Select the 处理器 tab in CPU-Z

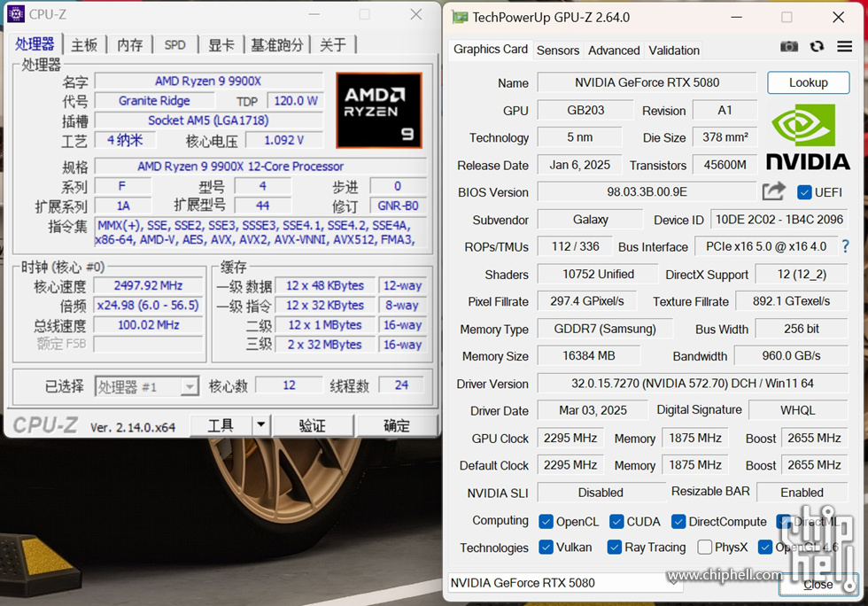(x=35, y=43)
